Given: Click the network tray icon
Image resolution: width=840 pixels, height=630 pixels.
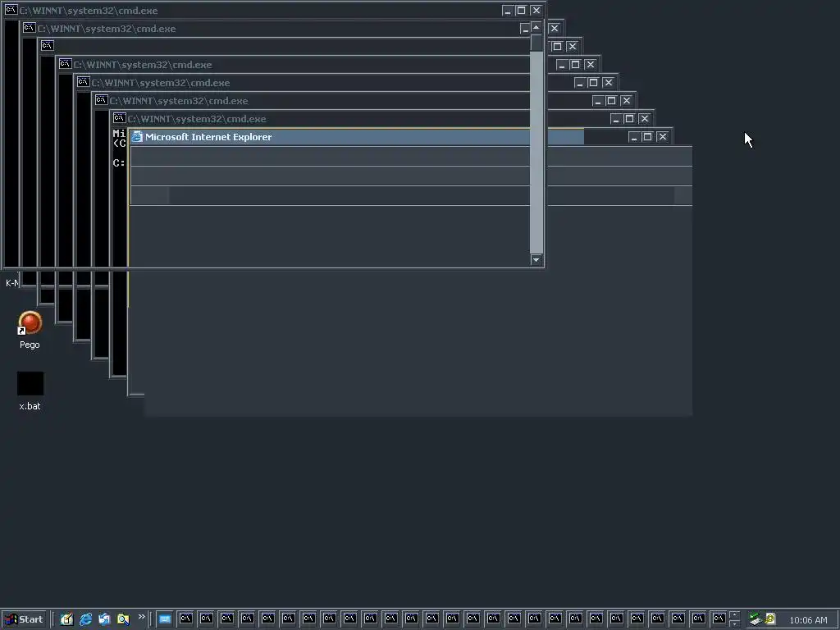Looking at the screenshot, I should point(756,619).
